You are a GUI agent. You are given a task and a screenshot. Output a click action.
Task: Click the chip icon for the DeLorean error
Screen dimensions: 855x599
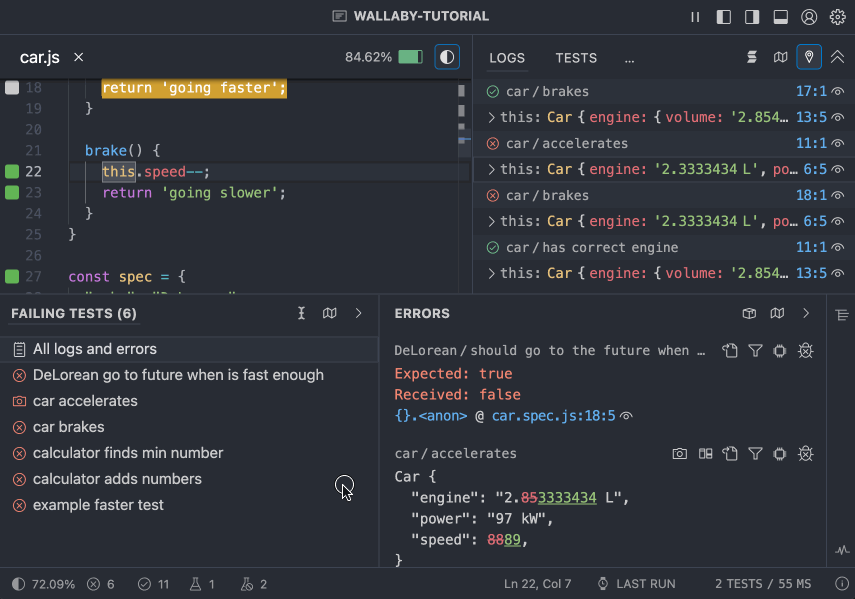tap(780, 350)
